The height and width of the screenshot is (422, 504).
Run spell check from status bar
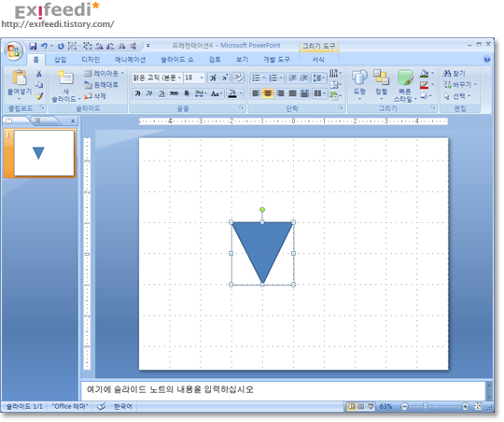[101, 406]
